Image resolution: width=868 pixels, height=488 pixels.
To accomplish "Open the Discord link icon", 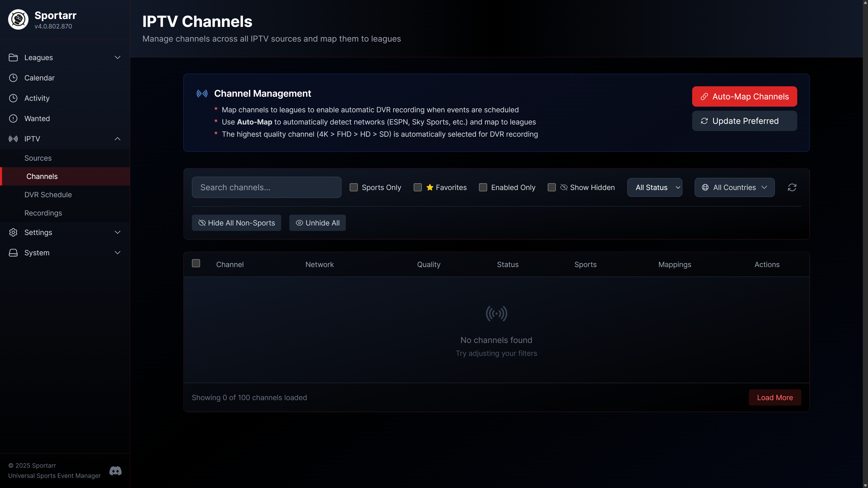I will click(x=116, y=471).
